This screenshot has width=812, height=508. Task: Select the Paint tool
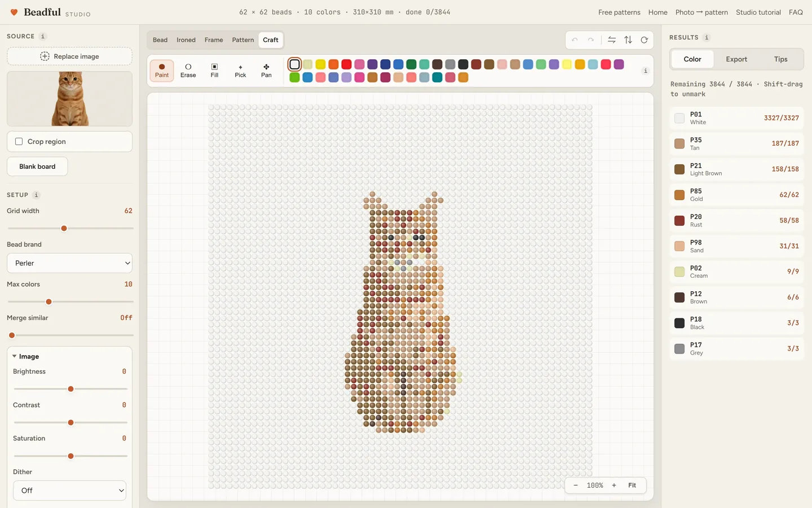coord(162,71)
